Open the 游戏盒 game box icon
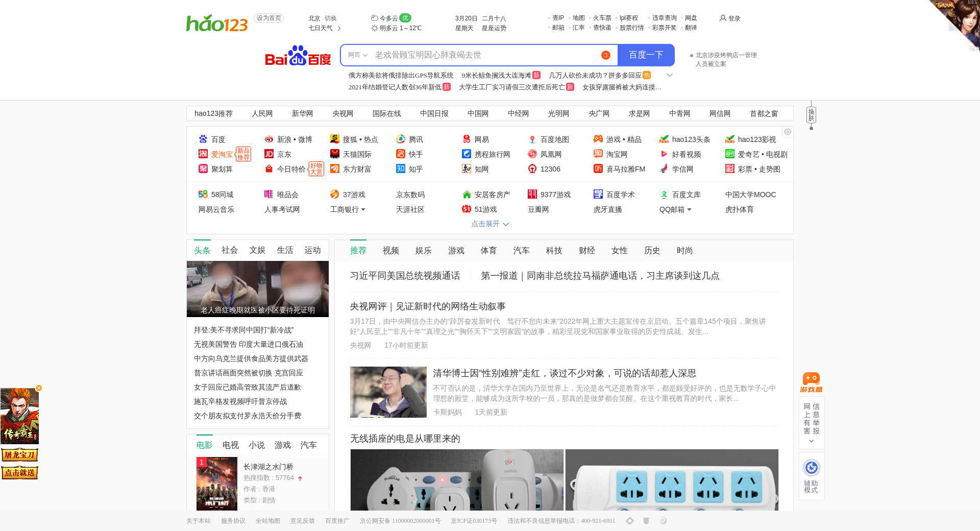The image size is (980, 531). tap(811, 382)
